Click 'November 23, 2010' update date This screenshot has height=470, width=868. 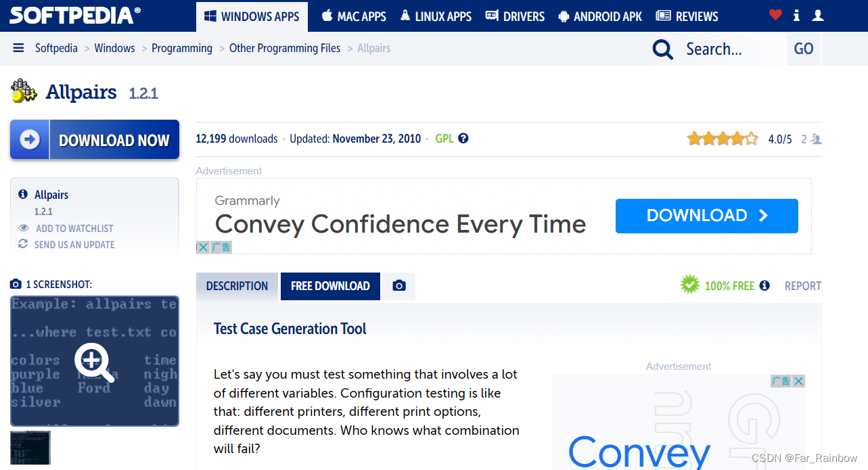[377, 139]
